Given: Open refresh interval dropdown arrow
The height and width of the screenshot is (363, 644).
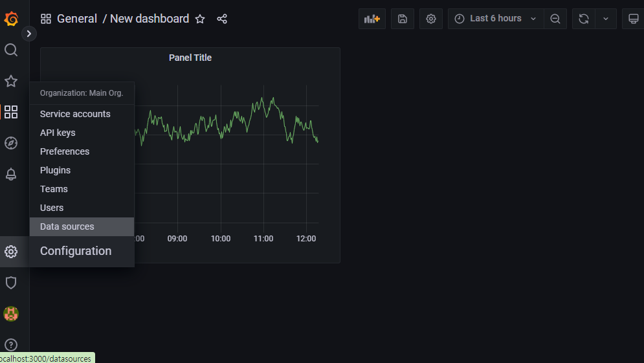Looking at the screenshot, I should [x=606, y=19].
